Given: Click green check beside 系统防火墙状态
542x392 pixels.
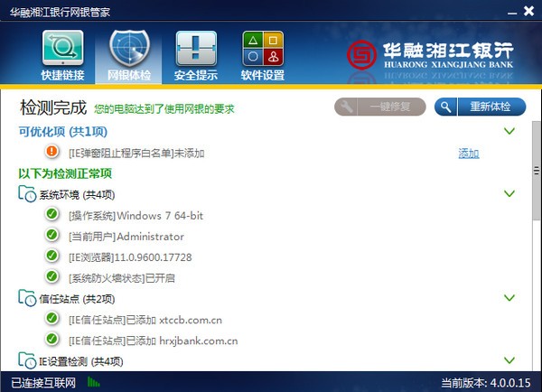Looking at the screenshot, I should (x=51, y=276).
